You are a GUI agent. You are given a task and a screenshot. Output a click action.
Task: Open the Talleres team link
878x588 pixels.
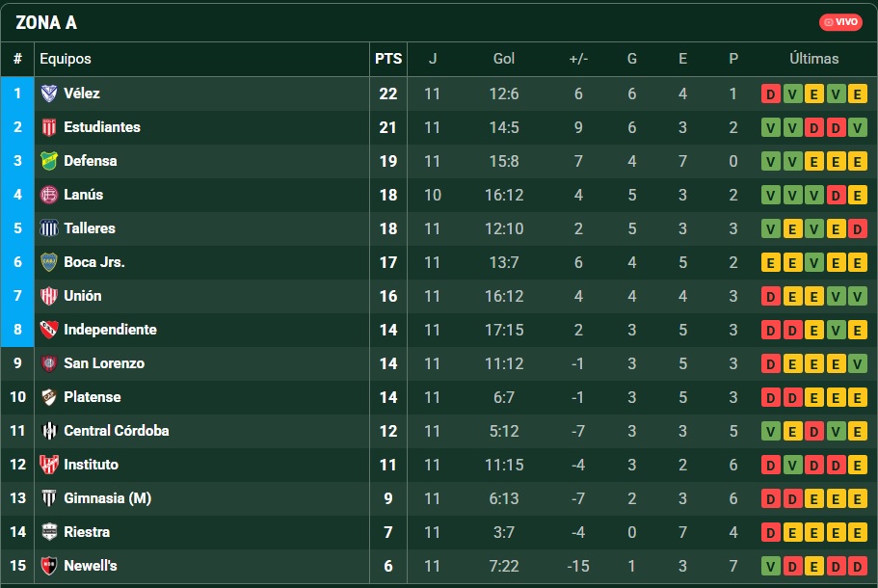90,228
